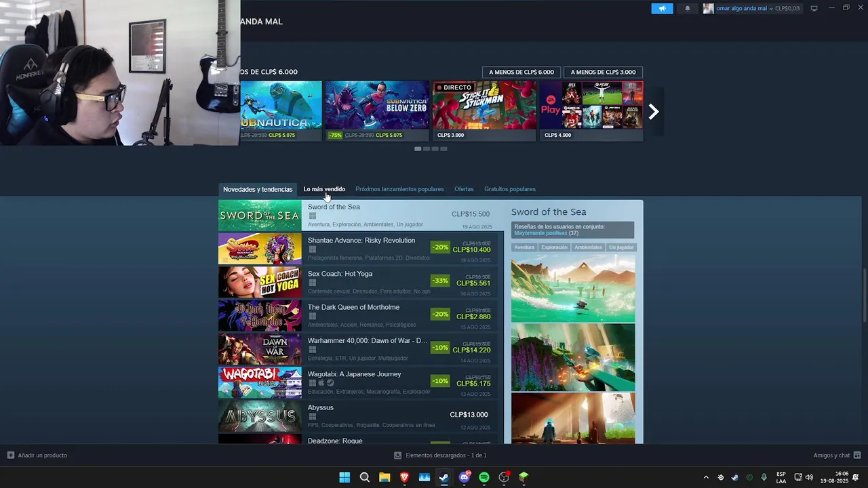Show hidden system tray icons
This screenshot has height=488, width=868.
click(706, 477)
